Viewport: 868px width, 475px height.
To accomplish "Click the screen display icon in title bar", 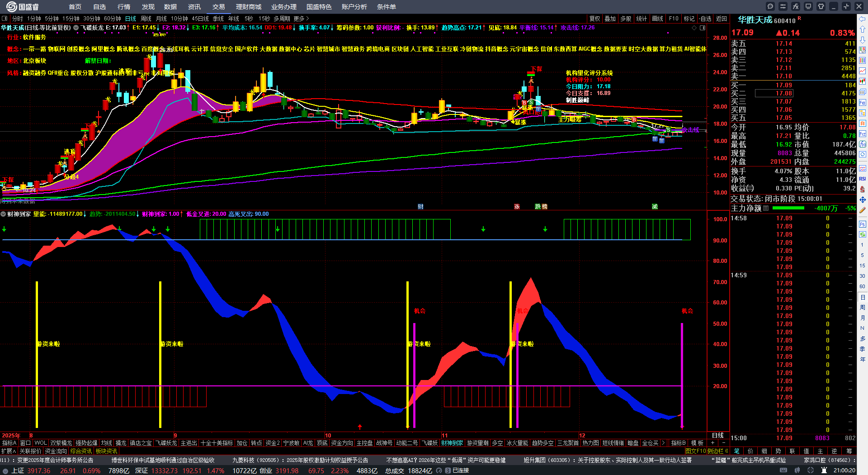I will tap(808, 6).
